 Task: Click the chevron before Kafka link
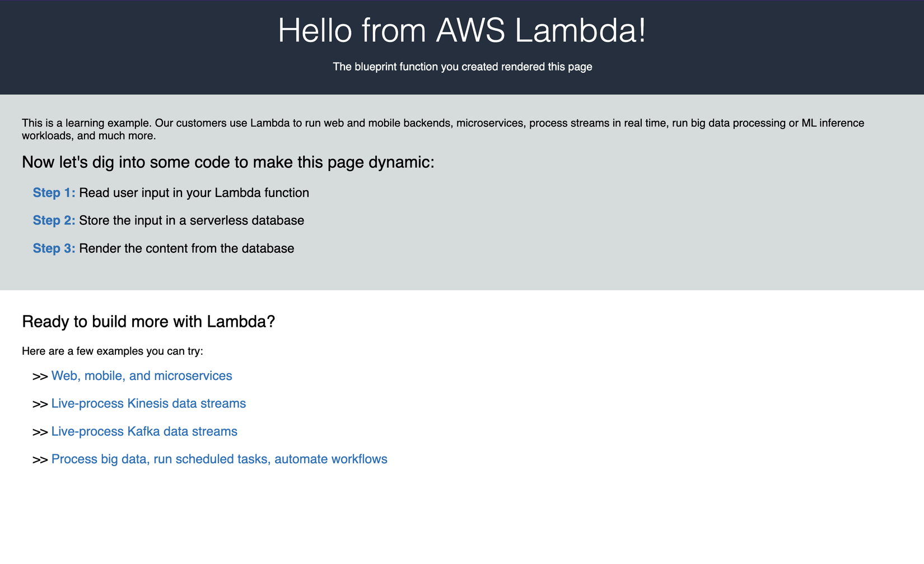pyautogui.click(x=40, y=432)
